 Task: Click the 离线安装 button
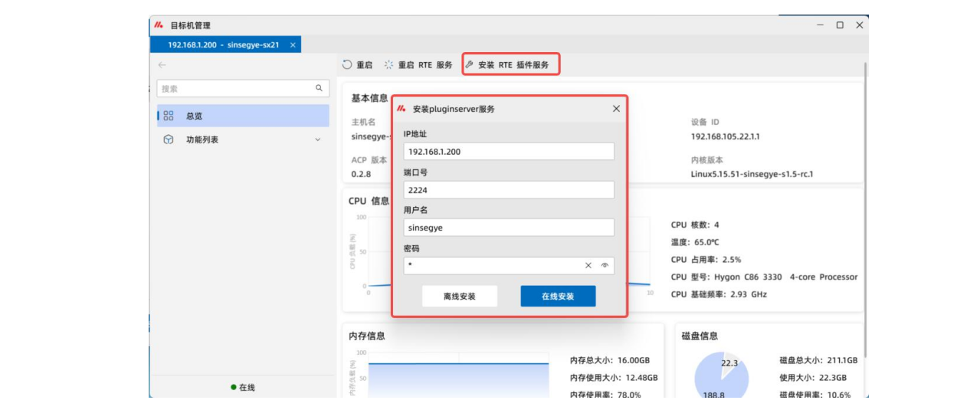point(459,296)
